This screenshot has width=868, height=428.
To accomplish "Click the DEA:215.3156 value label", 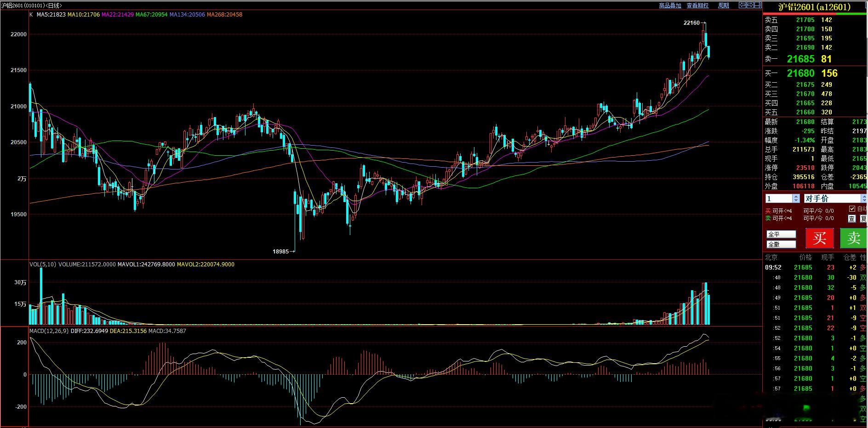I will [x=128, y=331].
